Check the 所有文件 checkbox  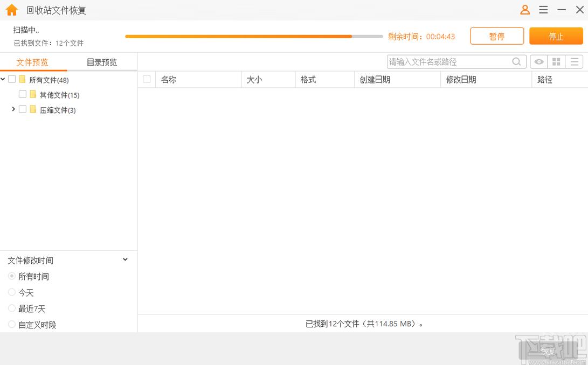(x=12, y=79)
